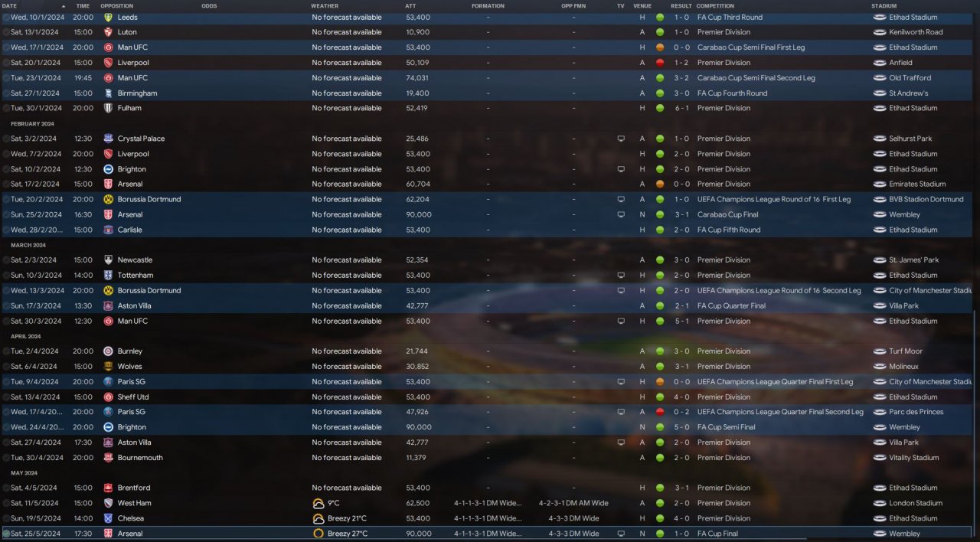Open the 0 - 2 result at Parc des Princes
This screenshot has height=542, width=980.
(x=681, y=412)
